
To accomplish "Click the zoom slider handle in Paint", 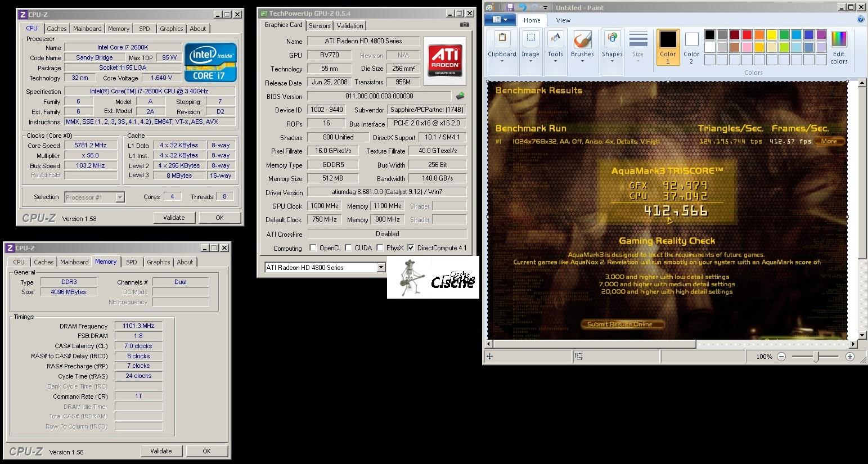I will (816, 357).
